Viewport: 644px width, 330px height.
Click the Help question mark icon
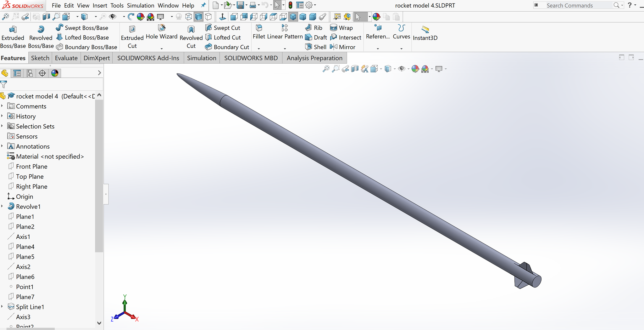[x=630, y=5]
